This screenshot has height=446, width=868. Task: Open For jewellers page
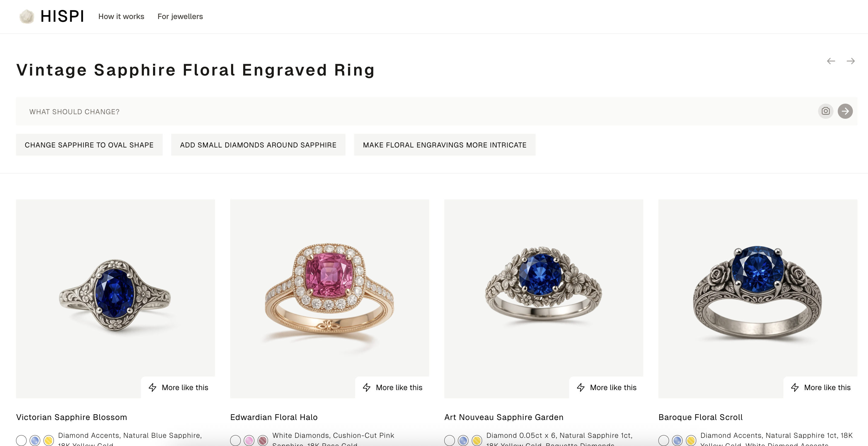180,17
